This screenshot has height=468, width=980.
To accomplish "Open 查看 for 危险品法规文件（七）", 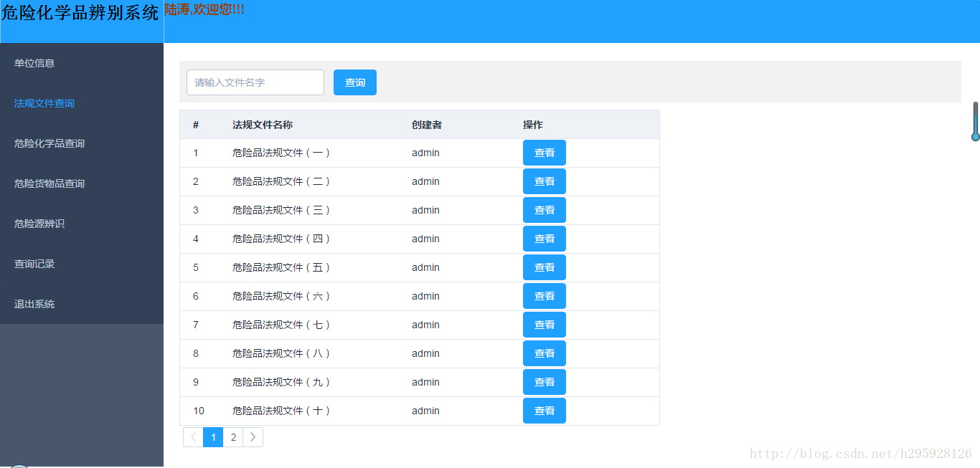I will (545, 325).
